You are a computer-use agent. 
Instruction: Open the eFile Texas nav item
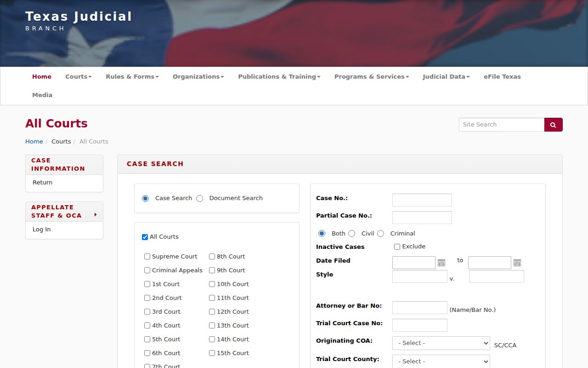pos(502,77)
